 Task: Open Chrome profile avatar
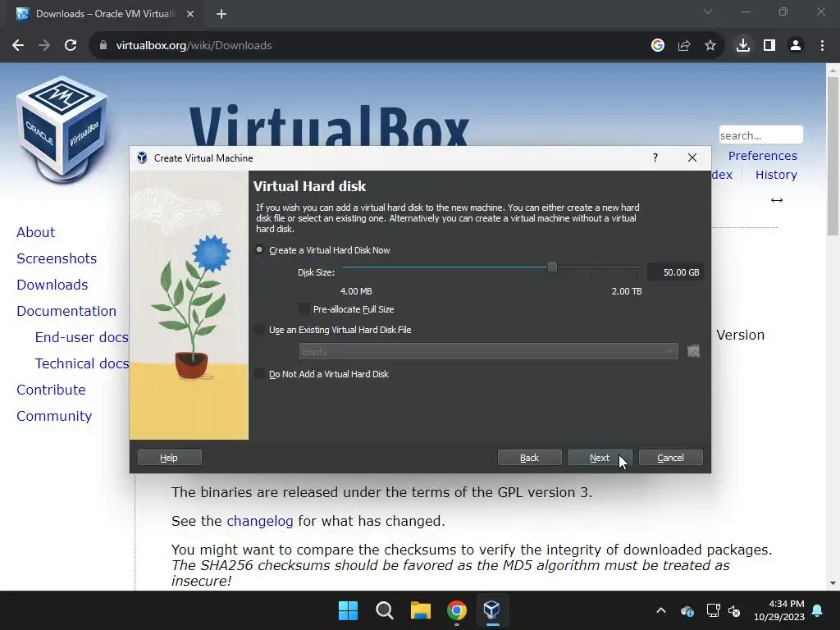click(x=796, y=46)
